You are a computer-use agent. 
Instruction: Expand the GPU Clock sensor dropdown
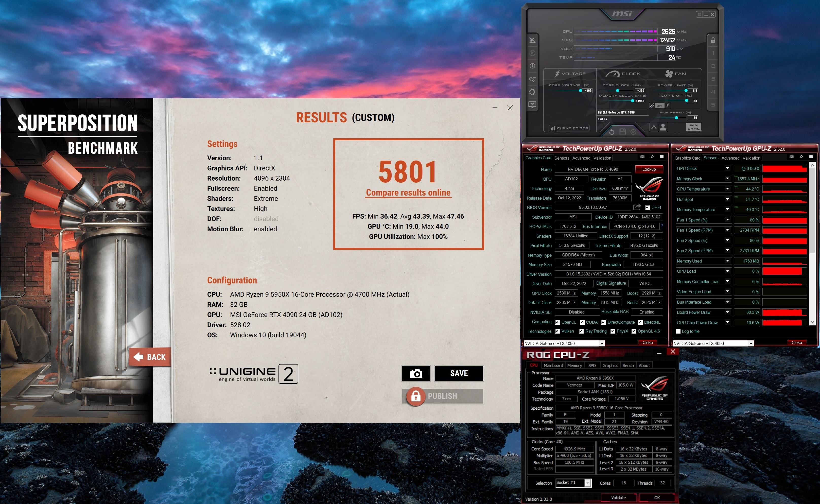coord(727,169)
